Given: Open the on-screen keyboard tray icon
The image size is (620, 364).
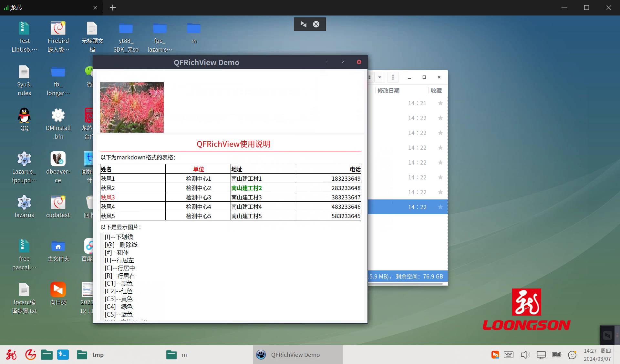Looking at the screenshot, I should click(509, 355).
